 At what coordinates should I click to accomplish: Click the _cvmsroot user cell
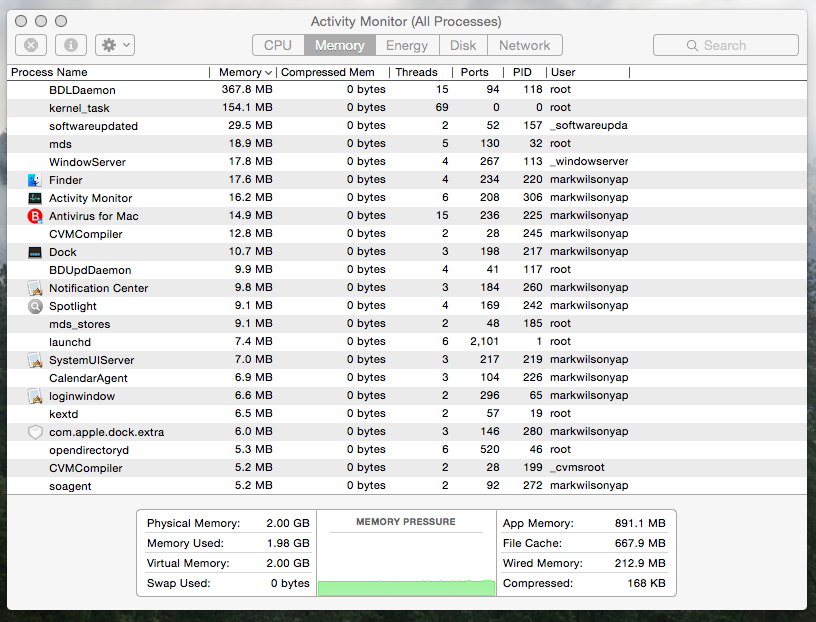pos(577,468)
